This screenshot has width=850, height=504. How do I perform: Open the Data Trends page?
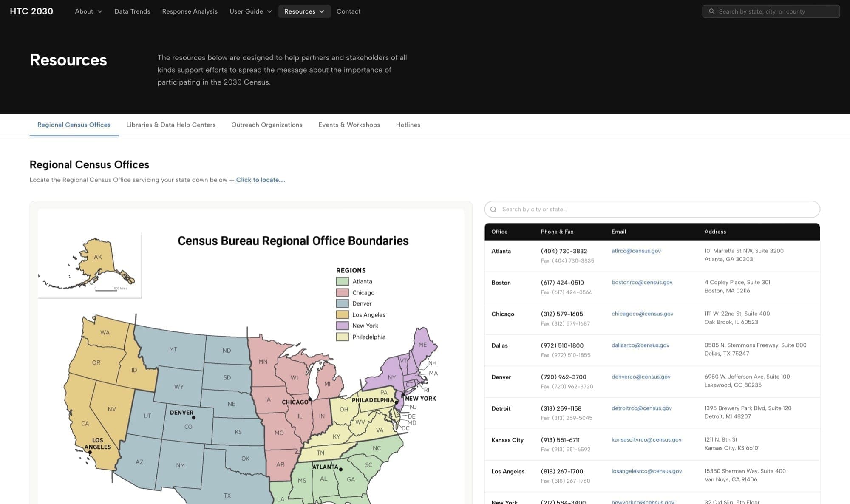[x=132, y=11]
